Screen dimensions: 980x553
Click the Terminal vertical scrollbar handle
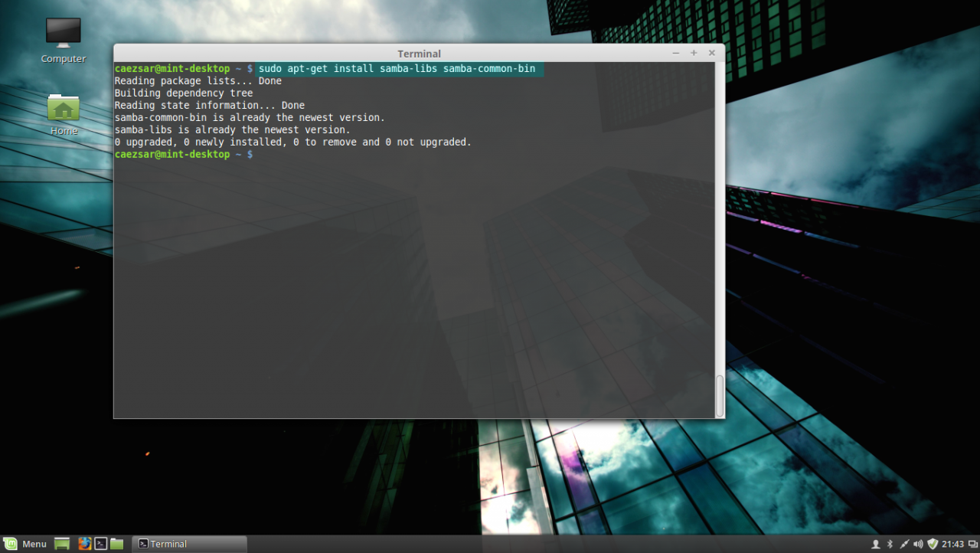pos(720,396)
